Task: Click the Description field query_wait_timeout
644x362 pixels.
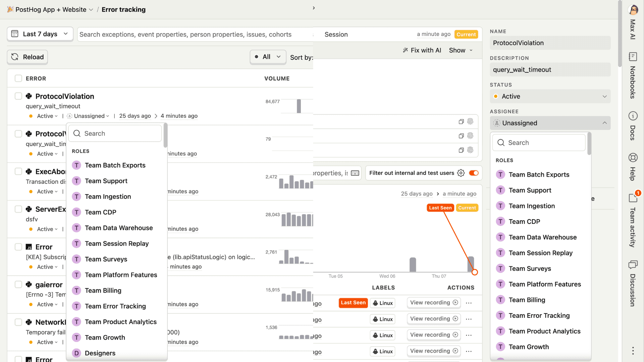Action: coord(550,70)
